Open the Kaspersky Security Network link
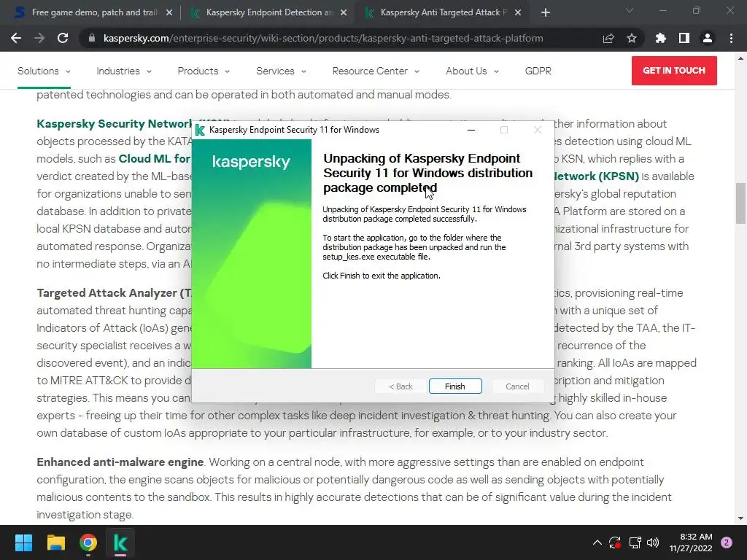Viewport: 747px width, 560px height. point(114,124)
